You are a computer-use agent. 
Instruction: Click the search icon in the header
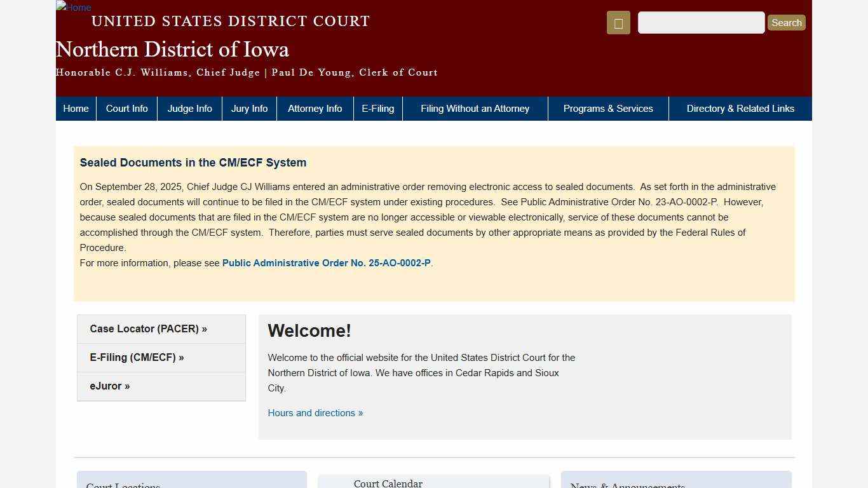click(x=618, y=22)
